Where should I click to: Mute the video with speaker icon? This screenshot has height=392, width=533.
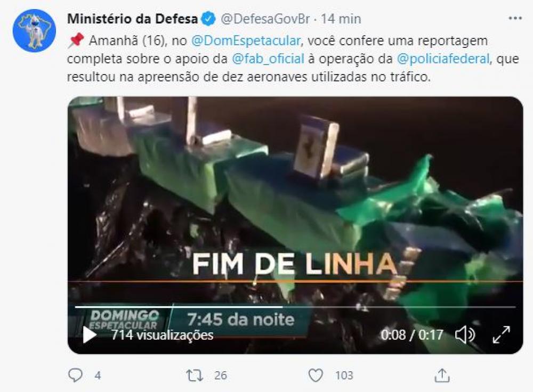(x=465, y=335)
